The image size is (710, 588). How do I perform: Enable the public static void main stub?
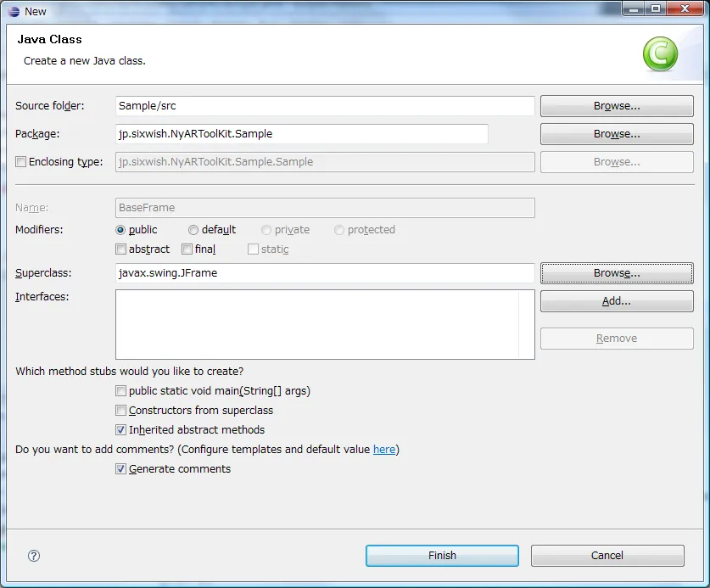[121, 391]
